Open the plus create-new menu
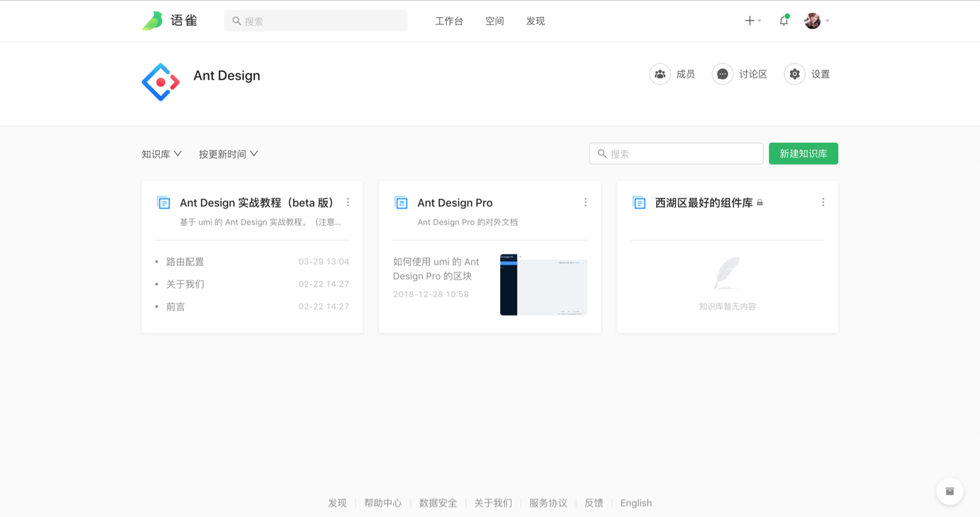 pos(753,21)
